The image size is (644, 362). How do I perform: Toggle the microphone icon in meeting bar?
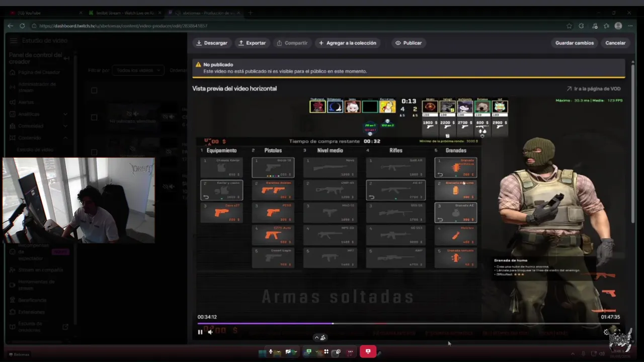(x=271, y=351)
